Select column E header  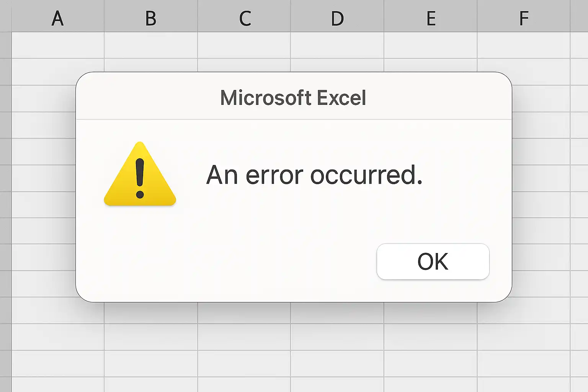(x=431, y=18)
